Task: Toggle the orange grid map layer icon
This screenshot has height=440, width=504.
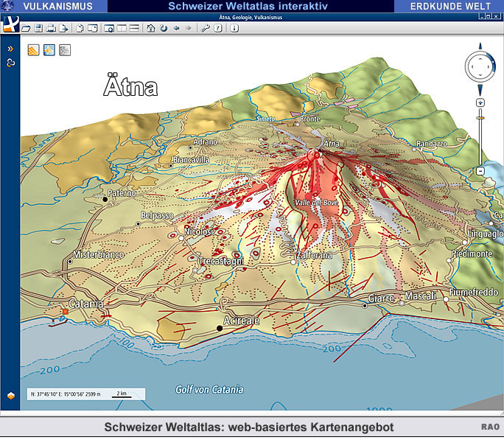Action: pos(33,50)
